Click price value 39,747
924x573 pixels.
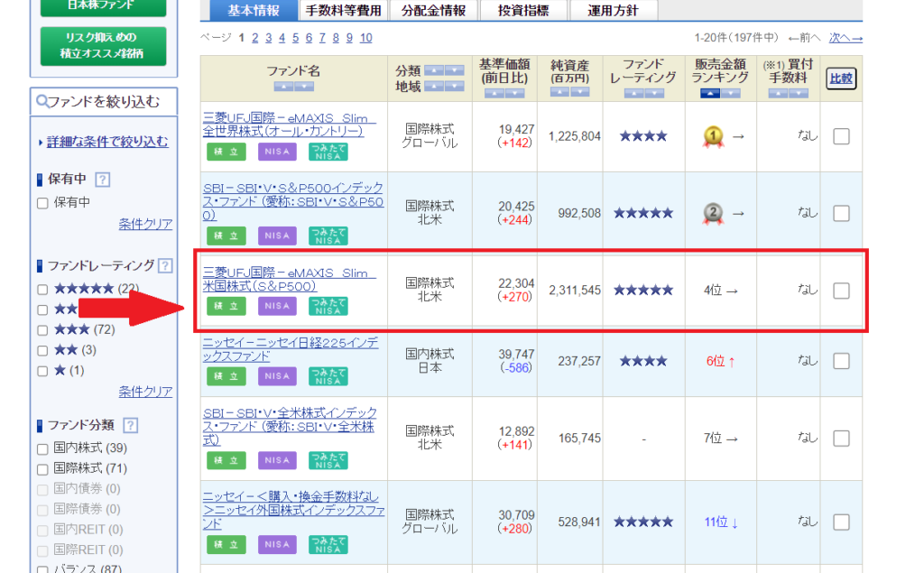click(x=516, y=355)
